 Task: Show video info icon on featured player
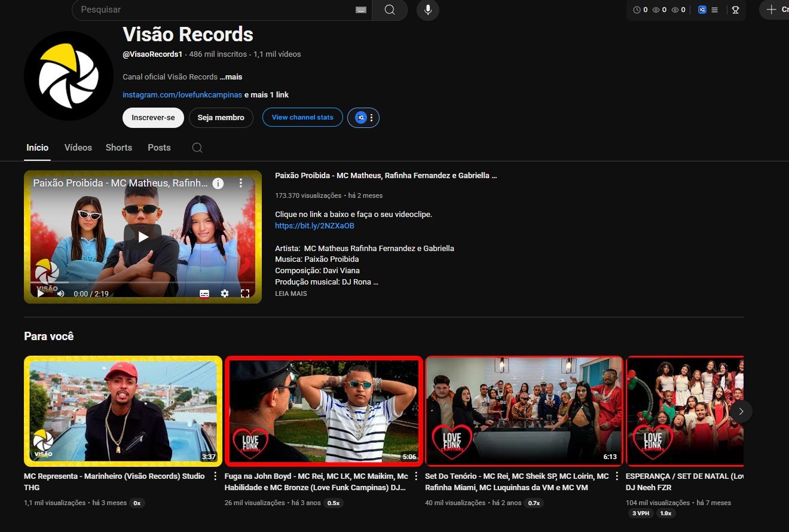[x=218, y=183]
